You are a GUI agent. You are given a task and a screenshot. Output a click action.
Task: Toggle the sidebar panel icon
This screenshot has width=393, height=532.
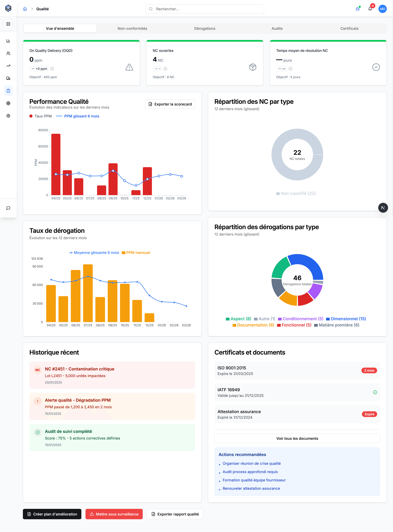coord(8,24)
